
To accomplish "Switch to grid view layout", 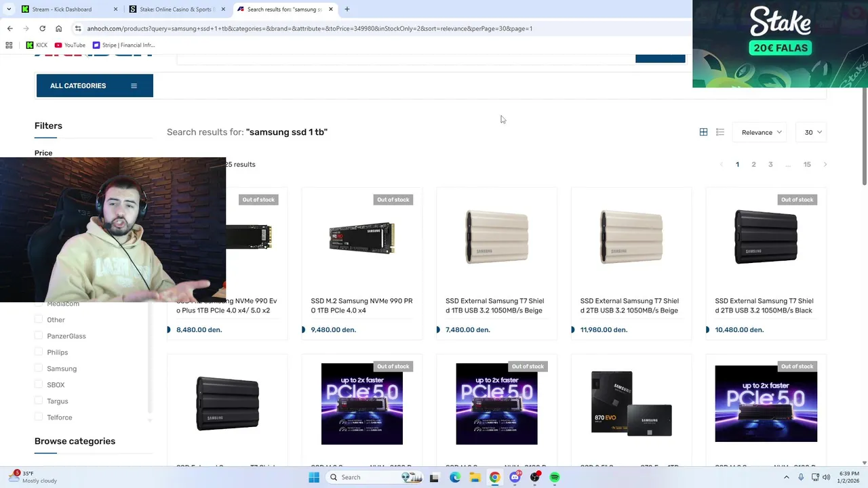I will point(703,132).
